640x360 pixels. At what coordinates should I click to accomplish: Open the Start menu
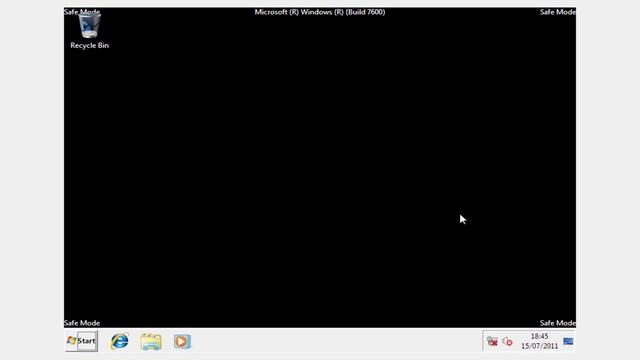tap(82, 341)
